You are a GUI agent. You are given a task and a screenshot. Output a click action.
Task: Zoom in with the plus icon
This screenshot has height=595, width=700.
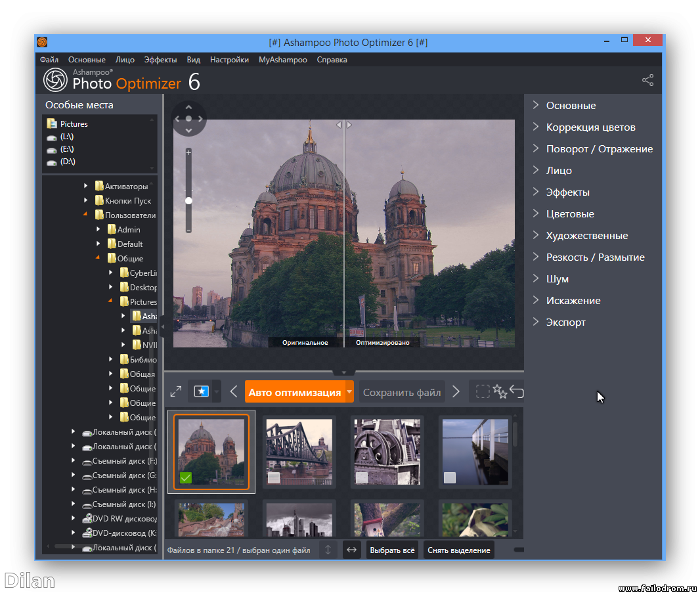pos(189,152)
